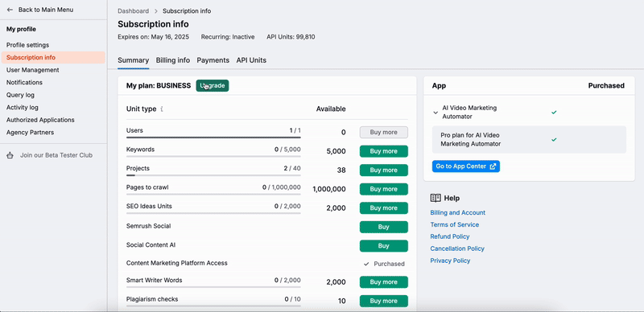Buy more Keywords
This screenshot has height=312, width=644.
pyautogui.click(x=384, y=151)
